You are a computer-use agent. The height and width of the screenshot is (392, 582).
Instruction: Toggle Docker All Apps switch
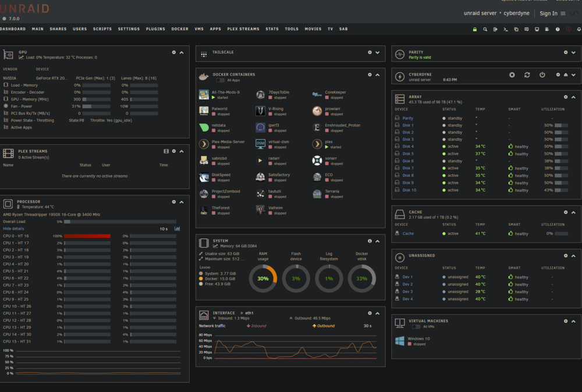(x=220, y=80)
